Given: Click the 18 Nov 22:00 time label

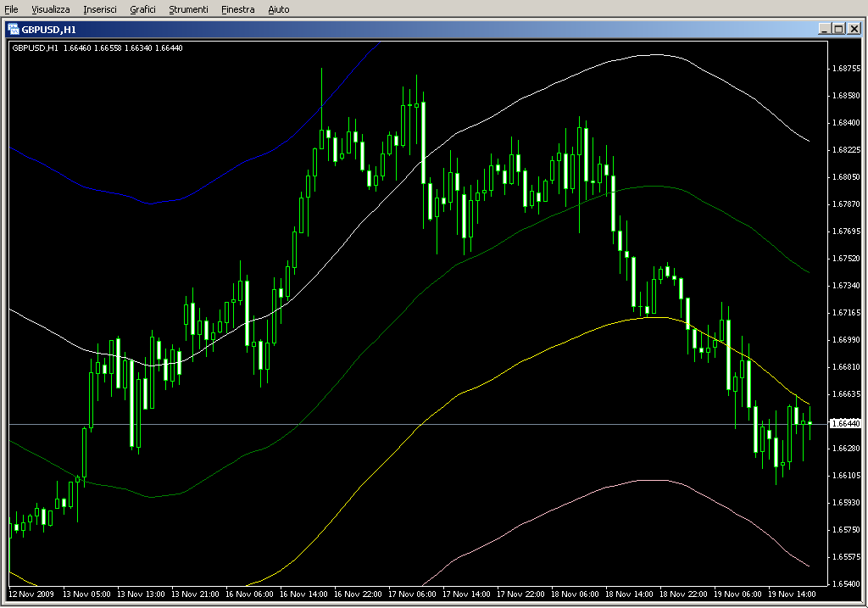Looking at the screenshot, I should pyautogui.click(x=683, y=594).
